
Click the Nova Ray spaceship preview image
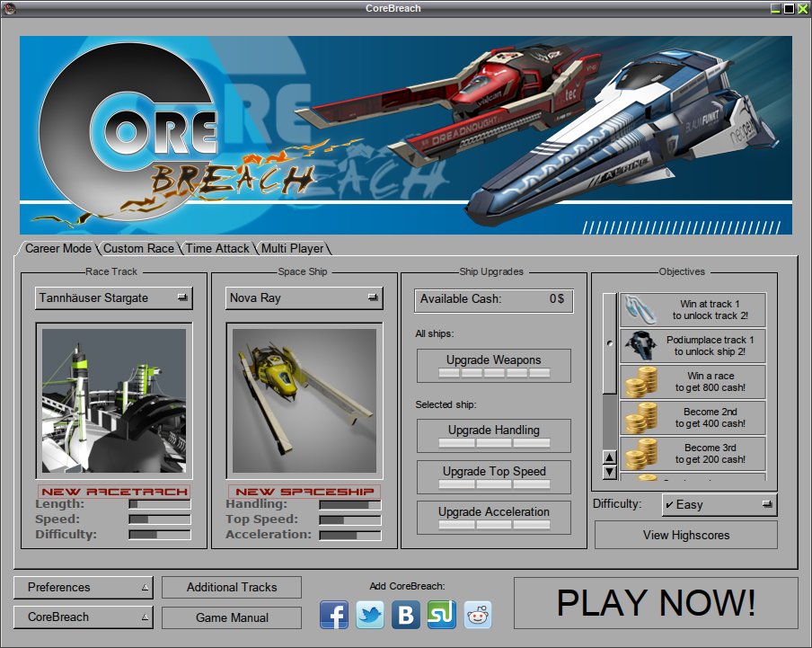pyautogui.click(x=304, y=401)
